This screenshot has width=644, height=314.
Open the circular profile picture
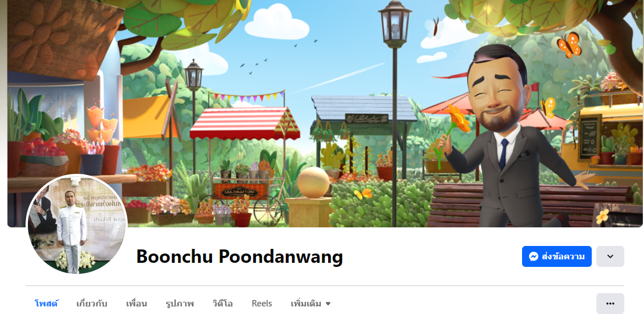[77, 225]
